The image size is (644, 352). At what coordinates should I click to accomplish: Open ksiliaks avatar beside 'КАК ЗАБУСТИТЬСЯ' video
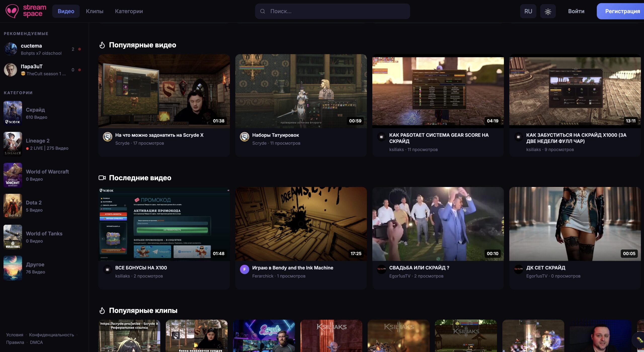coord(518,137)
